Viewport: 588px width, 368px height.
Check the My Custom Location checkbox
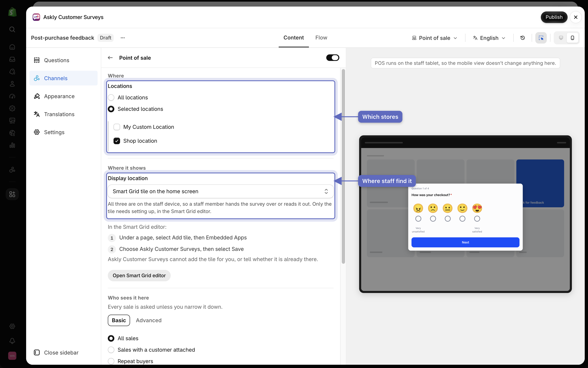coord(117,127)
